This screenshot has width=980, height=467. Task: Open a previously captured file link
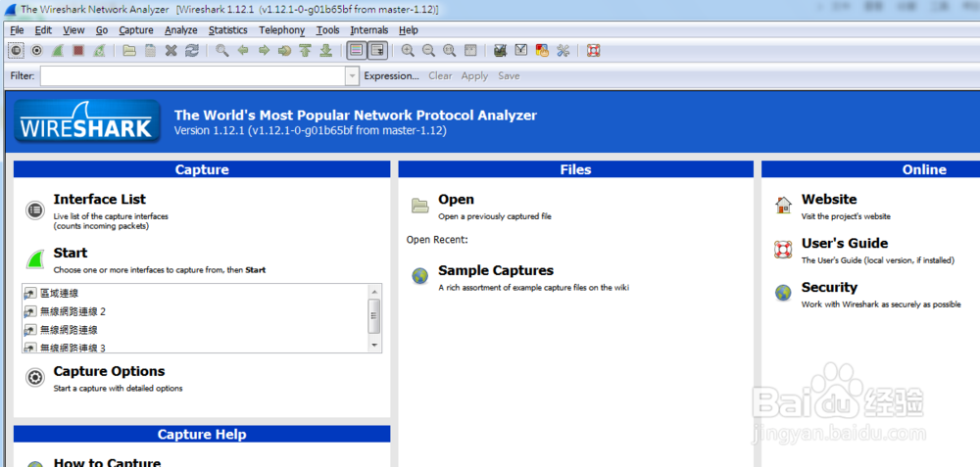(x=457, y=199)
